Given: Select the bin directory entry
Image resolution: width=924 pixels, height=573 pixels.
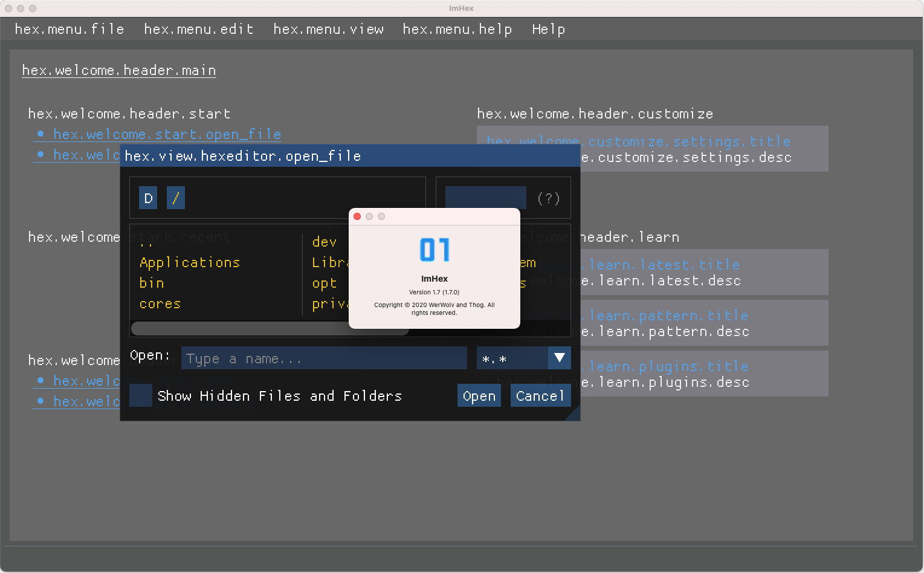Looking at the screenshot, I should (x=152, y=283).
